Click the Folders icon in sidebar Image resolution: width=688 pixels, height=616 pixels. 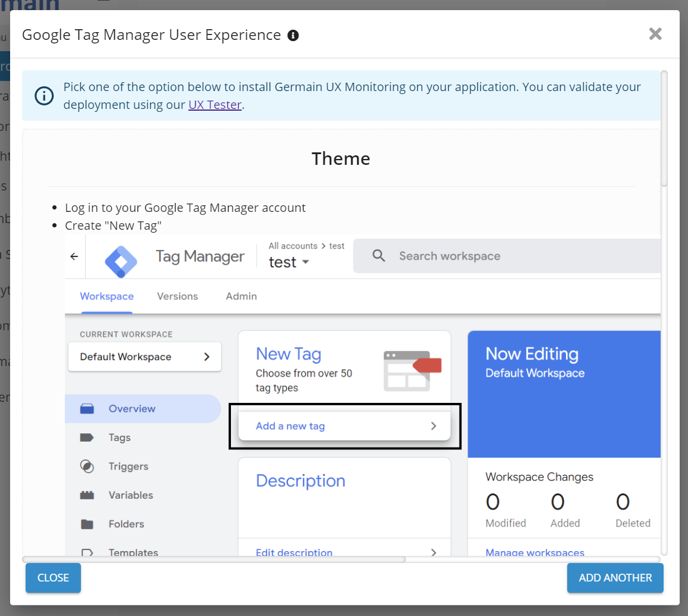click(87, 524)
